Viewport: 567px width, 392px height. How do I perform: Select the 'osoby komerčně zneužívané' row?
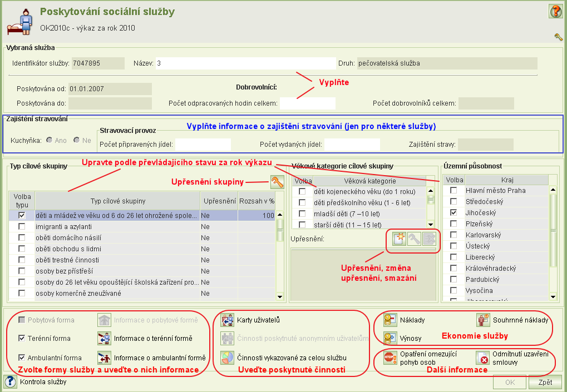[142, 294]
